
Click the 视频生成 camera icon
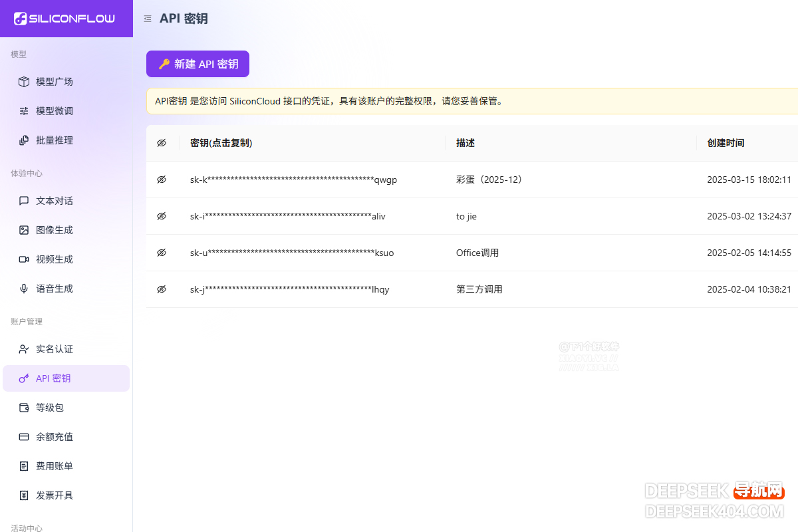point(24,259)
